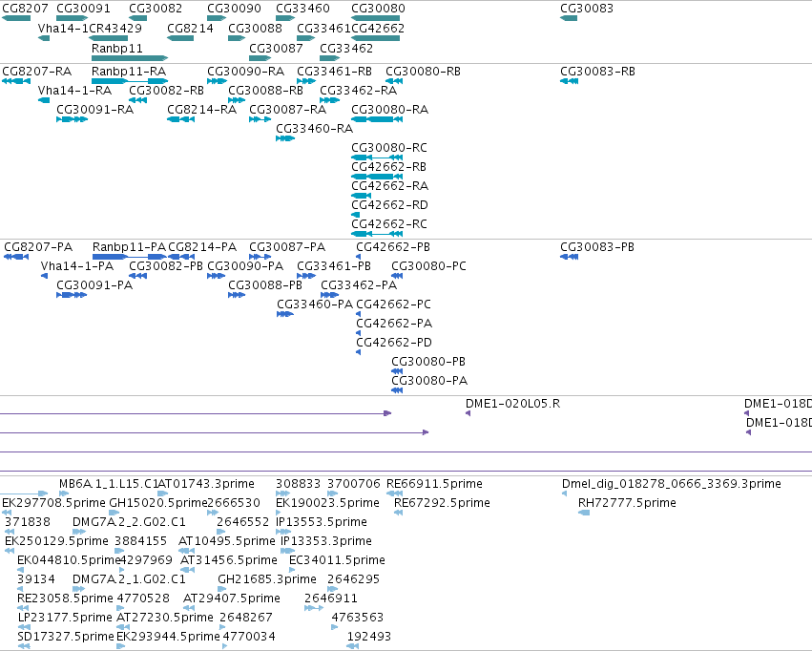The width and height of the screenshot is (812, 651).
Task: Select the AT31456.5prime EST label
Action: (228, 560)
